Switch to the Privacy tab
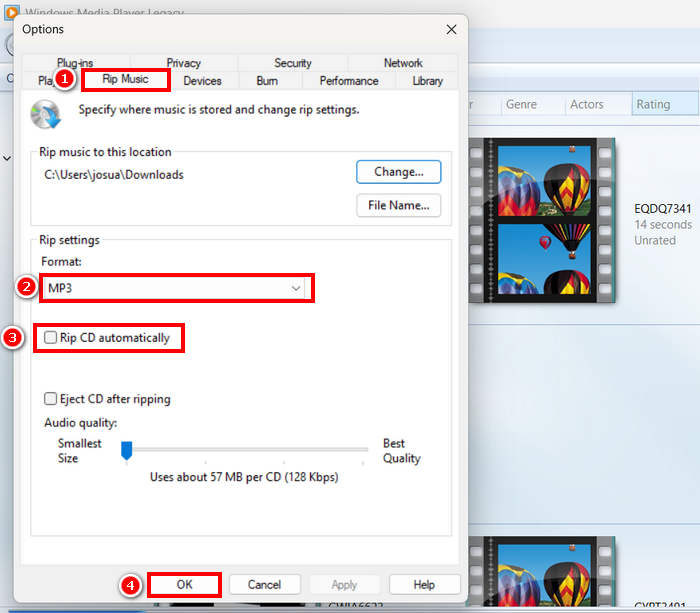Image resolution: width=700 pixels, height=613 pixels. pyautogui.click(x=184, y=63)
